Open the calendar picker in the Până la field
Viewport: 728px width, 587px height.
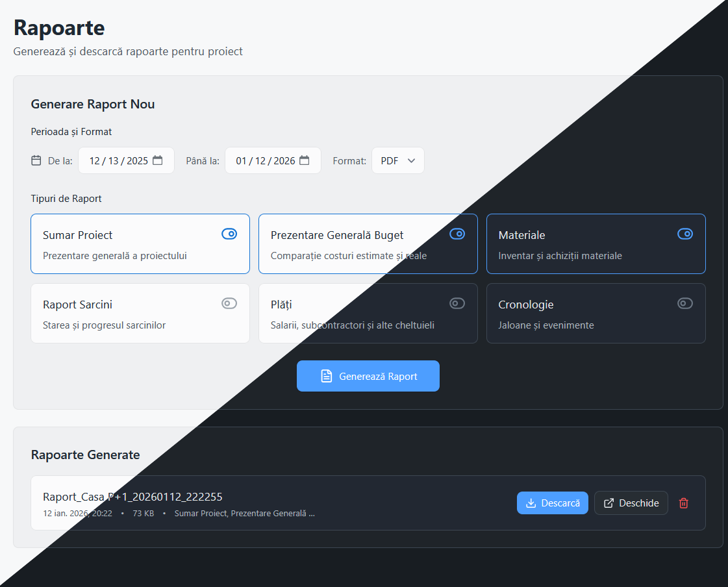pos(305,160)
